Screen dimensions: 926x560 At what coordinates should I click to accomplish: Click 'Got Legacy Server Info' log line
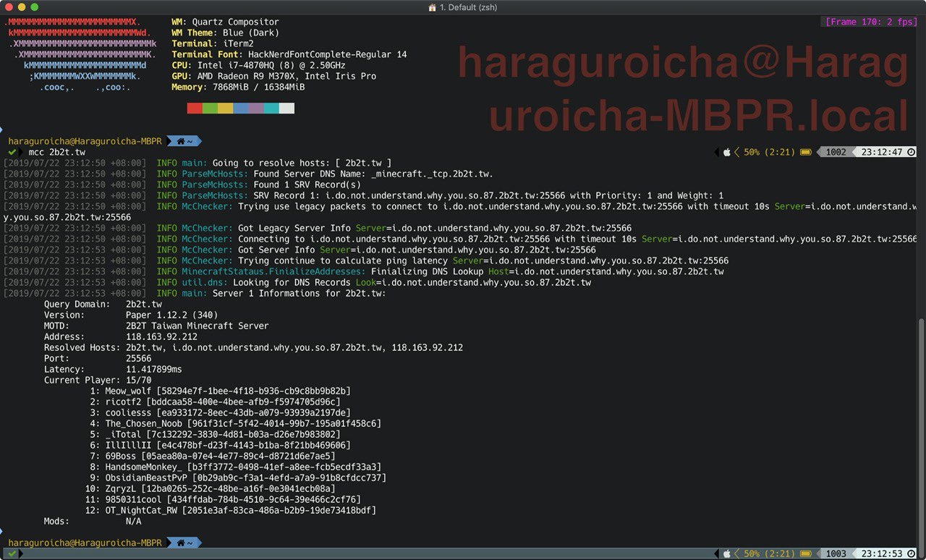click(318, 228)
